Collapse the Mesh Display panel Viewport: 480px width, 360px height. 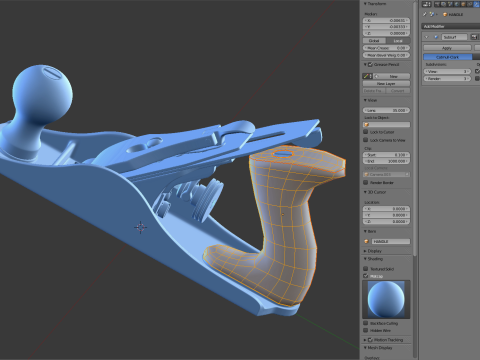(x=365, y=348)
